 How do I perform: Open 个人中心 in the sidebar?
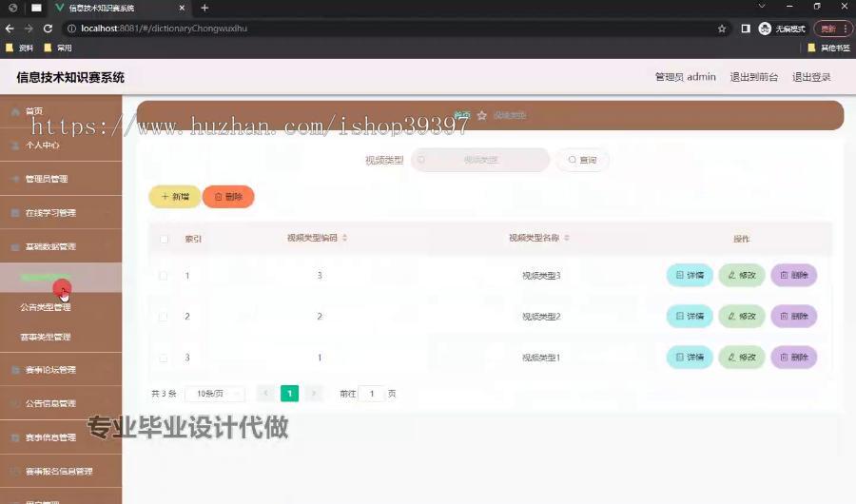click(61, 145)
